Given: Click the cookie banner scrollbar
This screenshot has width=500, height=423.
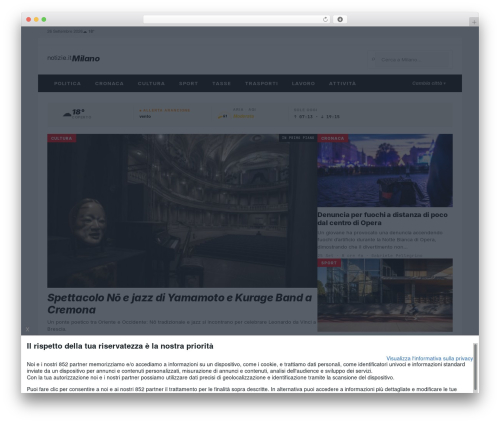Looking at the screenshot, I should tap(475, 368).
